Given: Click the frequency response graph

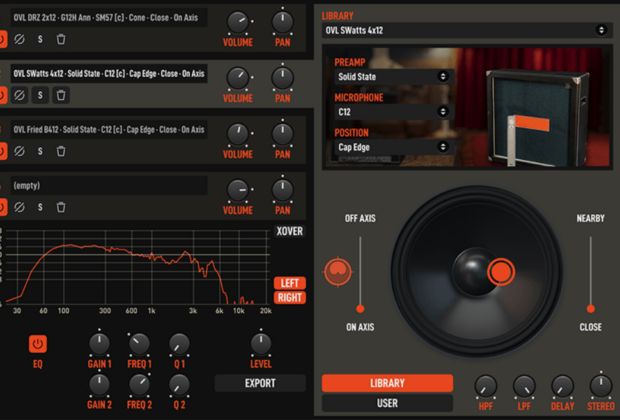Looking at the screenshot, I should coord(137,267).
